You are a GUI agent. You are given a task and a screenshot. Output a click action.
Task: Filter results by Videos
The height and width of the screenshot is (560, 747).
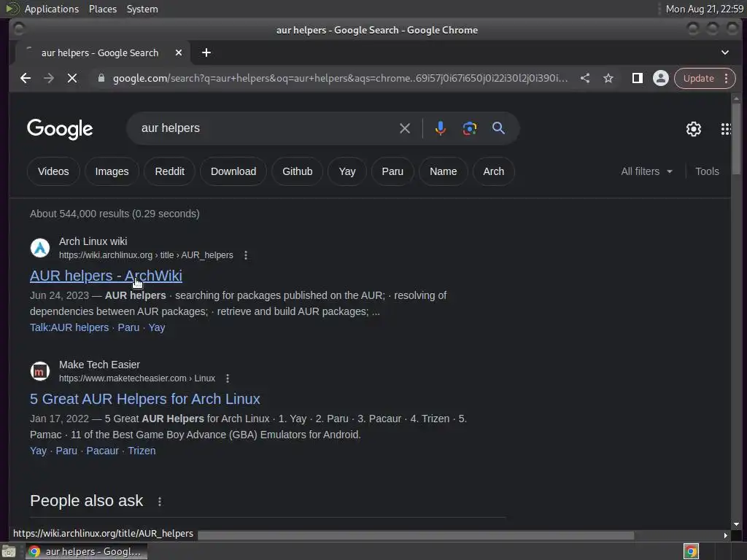(x=53, y=171)
